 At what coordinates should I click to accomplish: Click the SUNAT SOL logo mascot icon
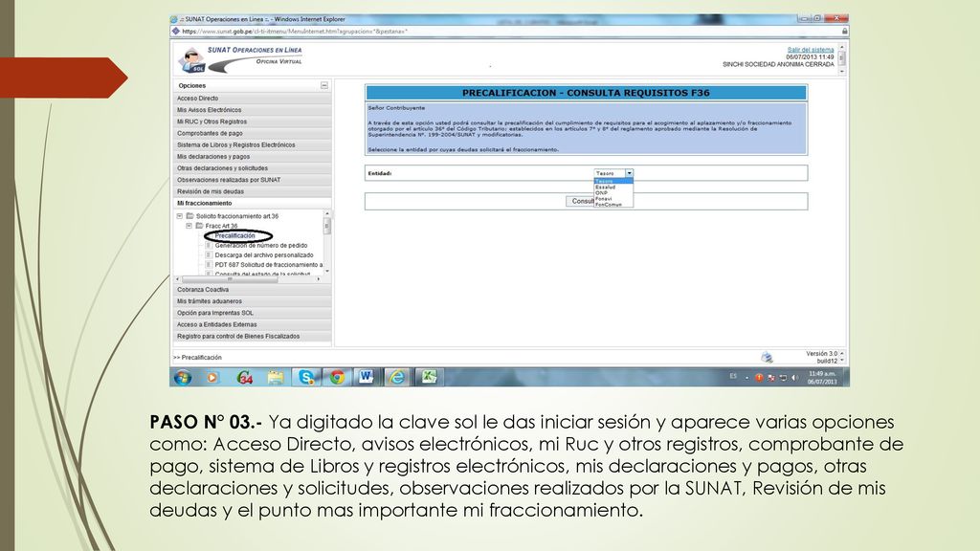pyautogui.click(x=191, y=60)
